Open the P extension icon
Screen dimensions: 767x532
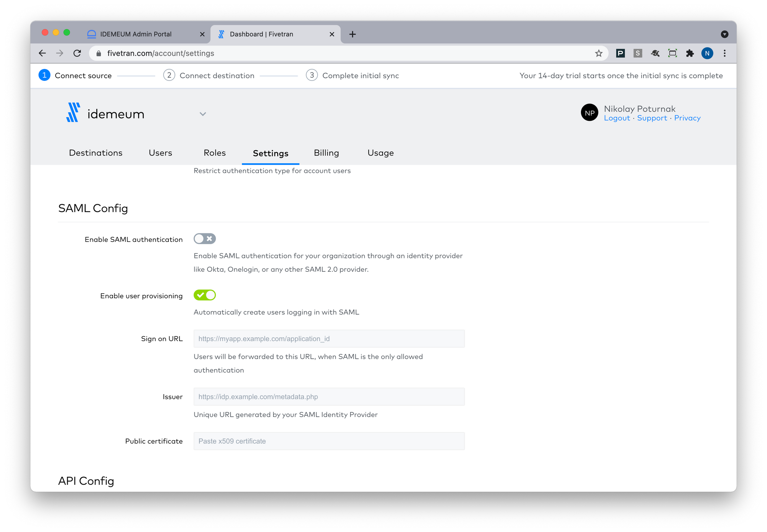[x=620, y=53]
